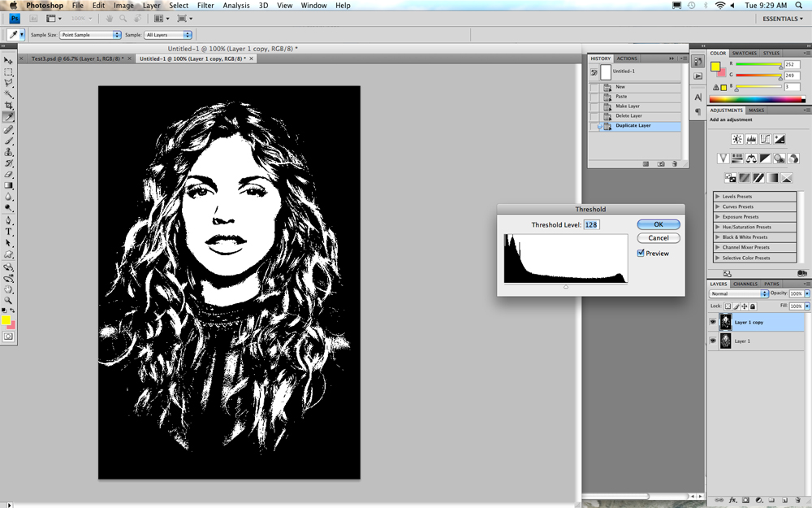The image size is (812, 508).
Task: Select the Eraser tool
Action: click(8, 175)
